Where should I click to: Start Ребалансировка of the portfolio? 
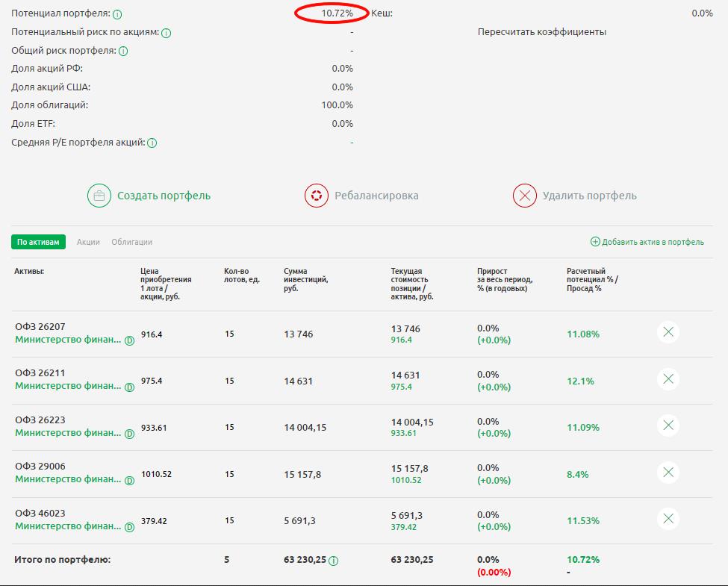click(361, 196)
